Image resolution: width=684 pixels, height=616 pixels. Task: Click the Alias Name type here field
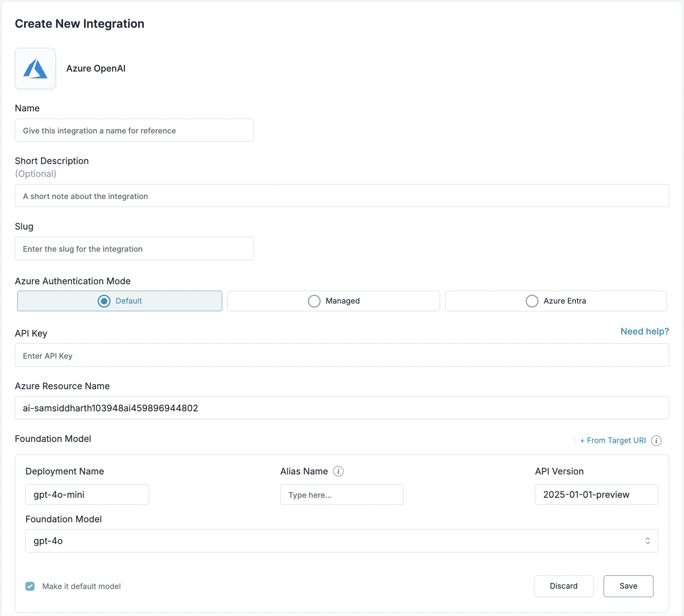click(341, 494)
